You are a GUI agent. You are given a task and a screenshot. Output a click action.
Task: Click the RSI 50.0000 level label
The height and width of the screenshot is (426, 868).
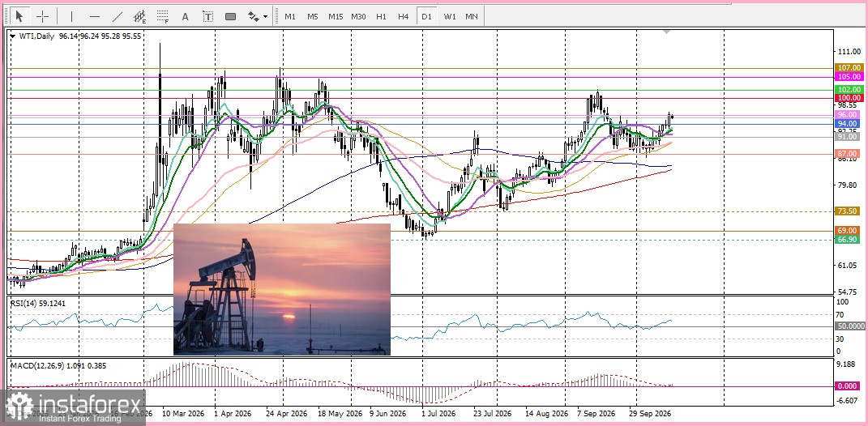(850, 326)
